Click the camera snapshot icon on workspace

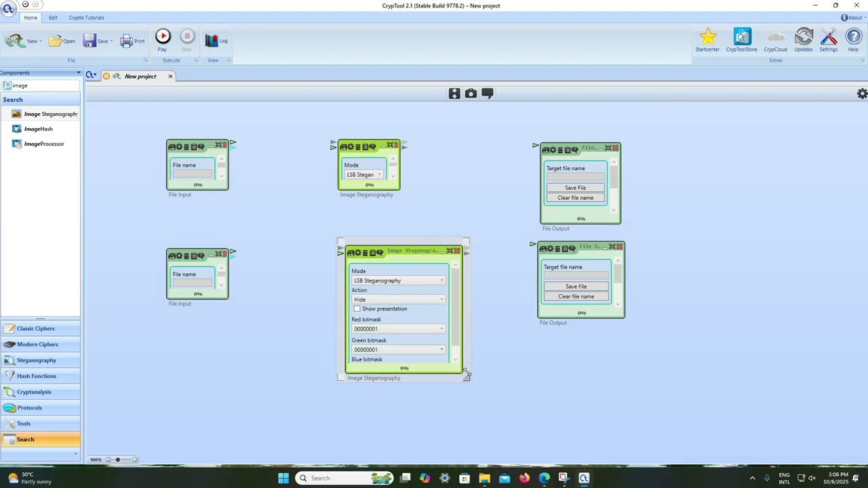point(471,94)
